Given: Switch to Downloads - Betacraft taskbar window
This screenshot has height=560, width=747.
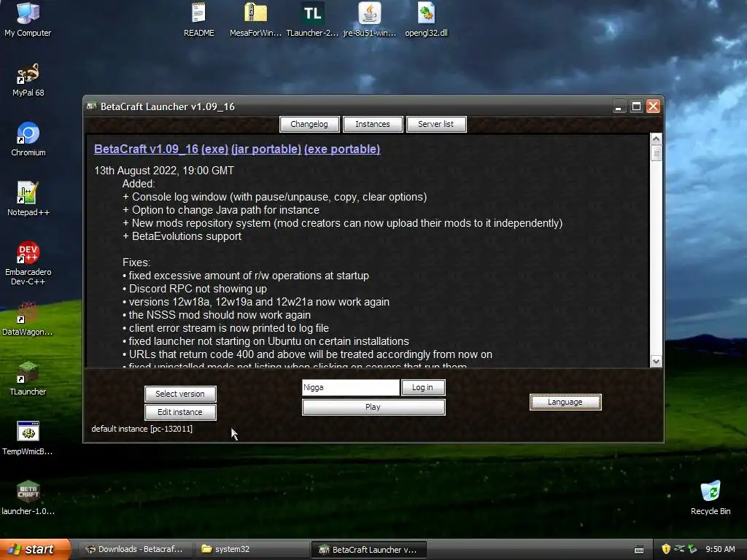Looking at the screenshot, I should [136, 549].
